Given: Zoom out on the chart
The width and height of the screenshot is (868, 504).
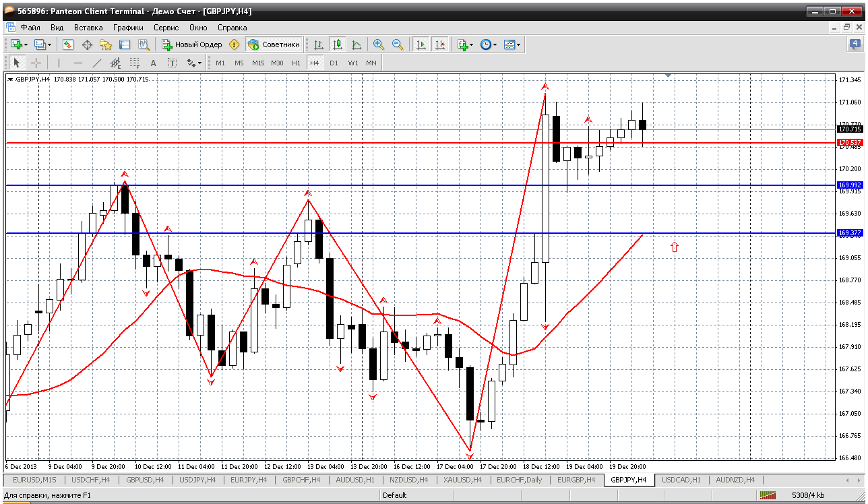Looking at the screenshot, I should coord(398,44).
